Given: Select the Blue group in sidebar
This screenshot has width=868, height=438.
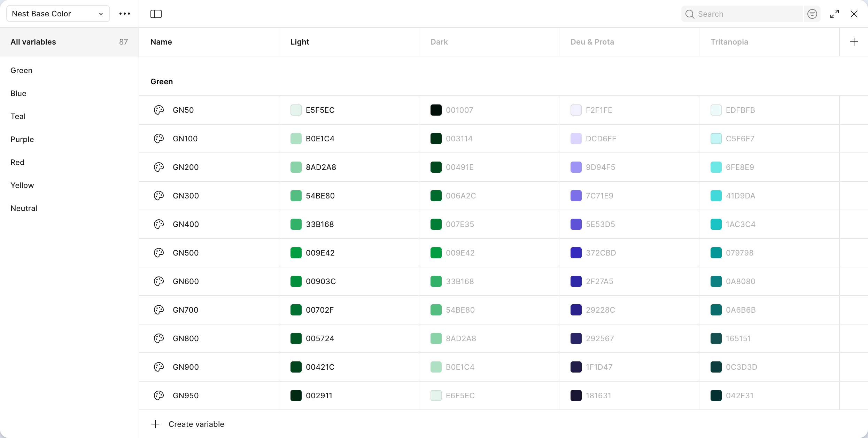Looking at the screenshot, I should click(18, 93).
